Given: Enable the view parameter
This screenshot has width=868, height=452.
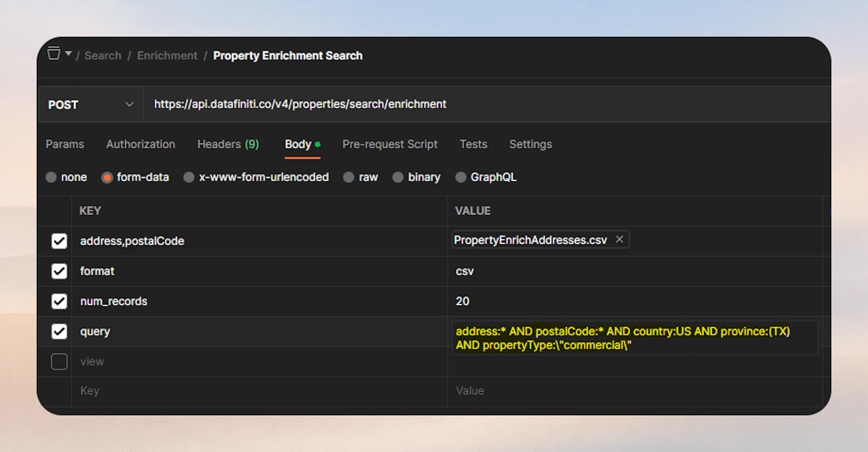Looking at the screenshot, I should pyautogui.click(x=59, y=361).
